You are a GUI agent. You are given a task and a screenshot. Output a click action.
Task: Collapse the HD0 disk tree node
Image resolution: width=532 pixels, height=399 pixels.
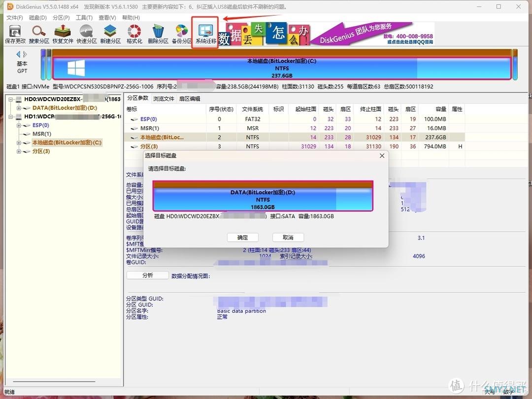pos(11,100)
